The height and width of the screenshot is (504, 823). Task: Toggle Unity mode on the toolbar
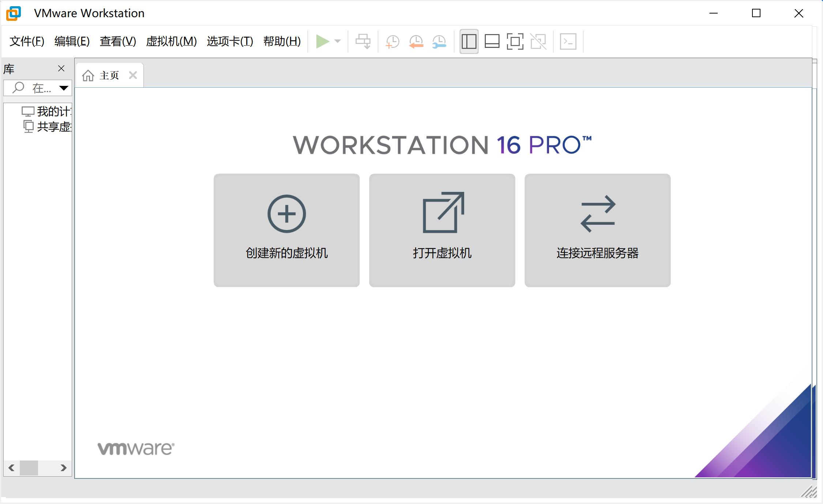(538, 41)
